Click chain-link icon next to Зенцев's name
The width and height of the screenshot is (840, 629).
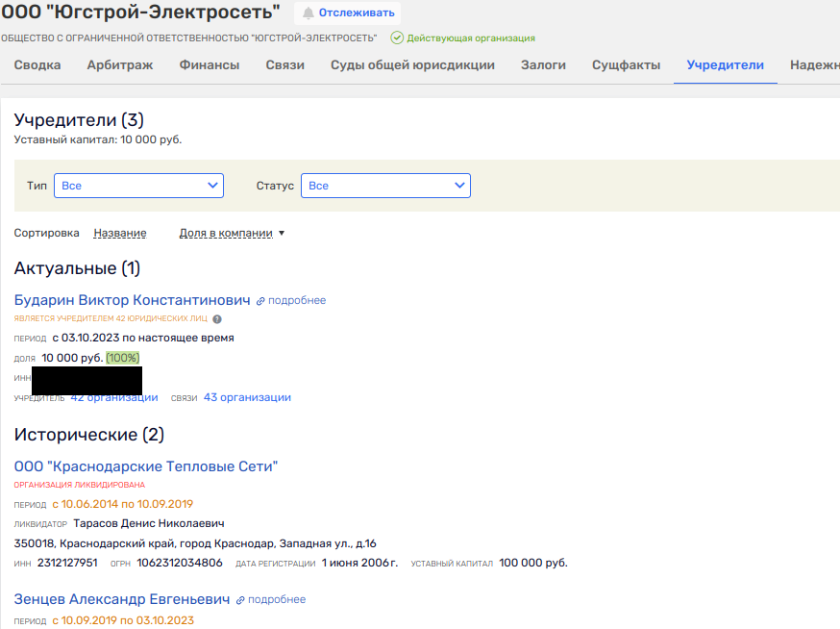click(240, 600)
